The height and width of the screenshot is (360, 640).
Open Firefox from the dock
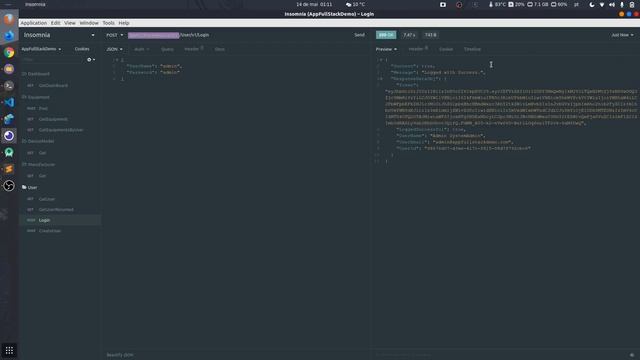click(x=9, y=19)
